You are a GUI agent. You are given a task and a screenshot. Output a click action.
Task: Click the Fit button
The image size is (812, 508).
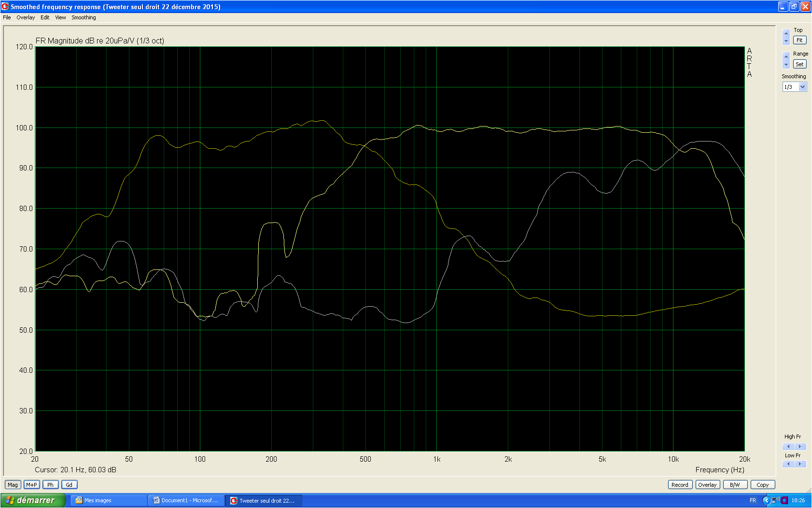pyautogui.click(x=799, y=41)
